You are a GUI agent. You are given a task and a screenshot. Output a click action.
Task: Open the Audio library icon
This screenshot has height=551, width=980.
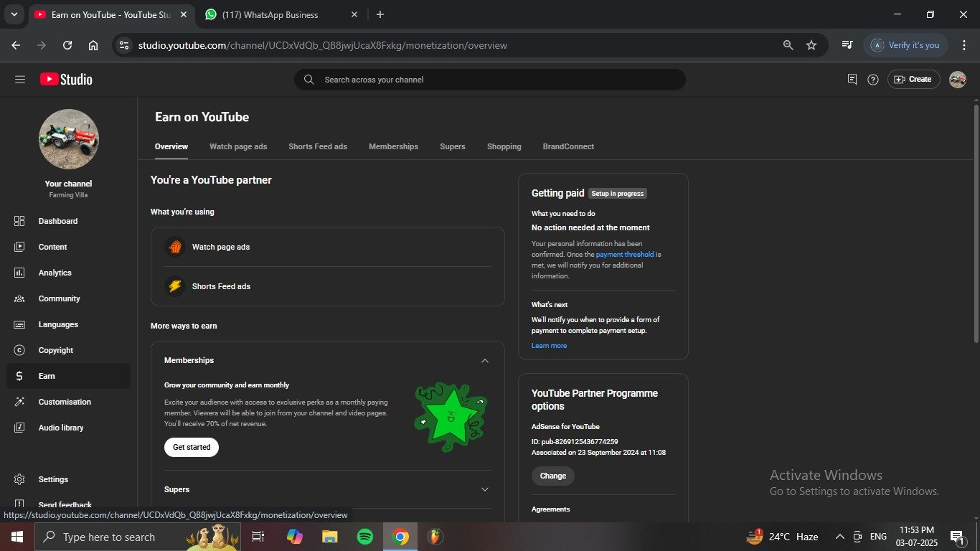point(19,428)
